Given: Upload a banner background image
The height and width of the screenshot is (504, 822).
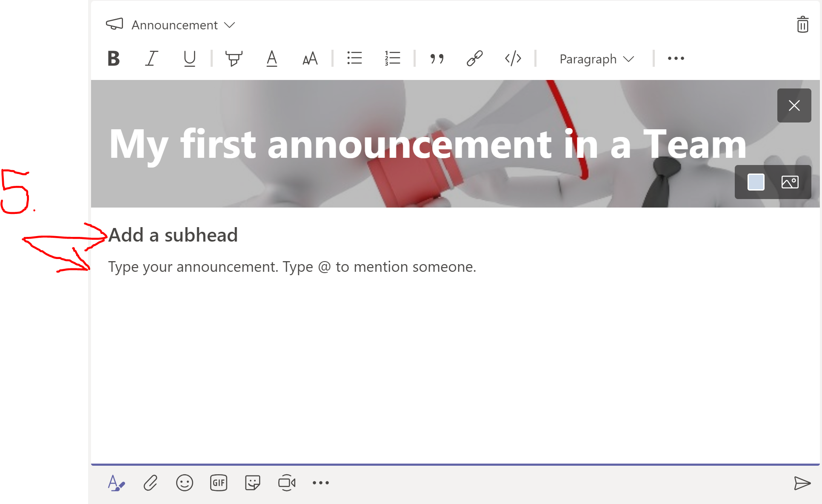Looking at the screenshot, I should pyautogui.click(x=790, y=182).
